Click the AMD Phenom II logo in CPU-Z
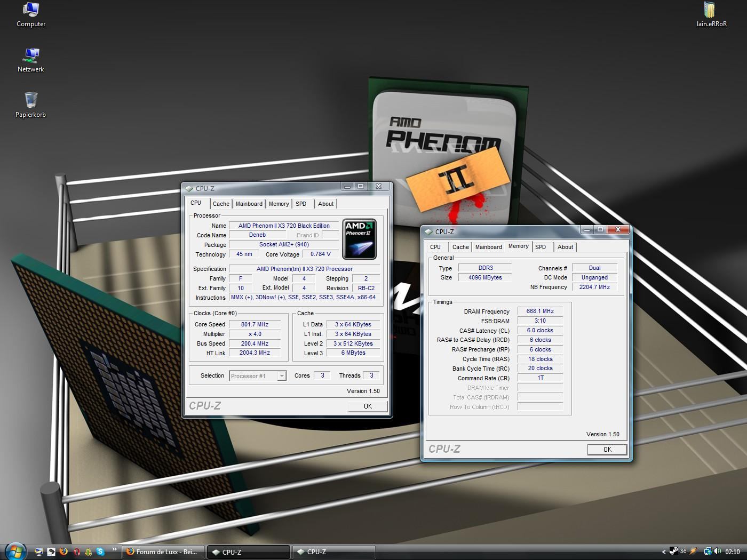 [360, 239]
